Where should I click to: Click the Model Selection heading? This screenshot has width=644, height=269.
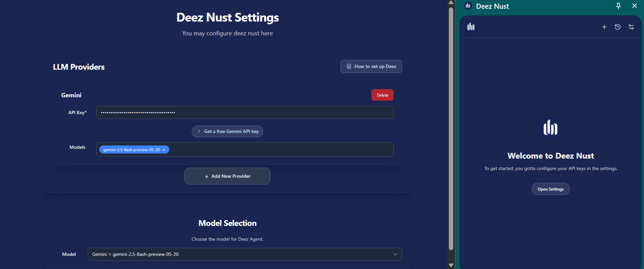(x=227, y=223)
